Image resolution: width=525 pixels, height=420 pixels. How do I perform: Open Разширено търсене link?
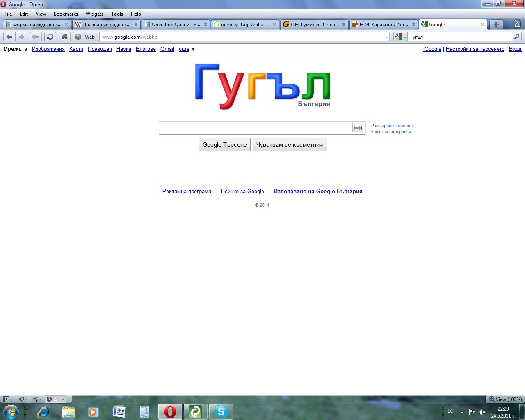[x=392, y=126]
